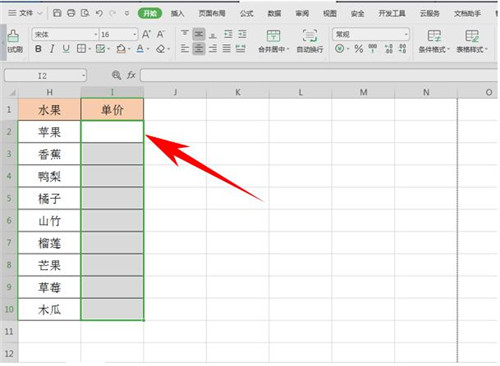
Task: Switch to 开始 Home tab
Action: coord(150,13)
